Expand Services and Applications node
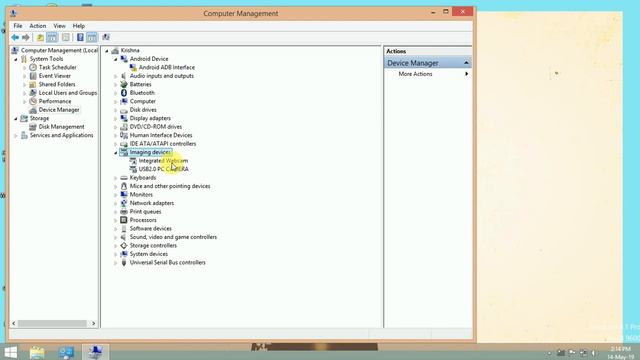 (16, 136)
